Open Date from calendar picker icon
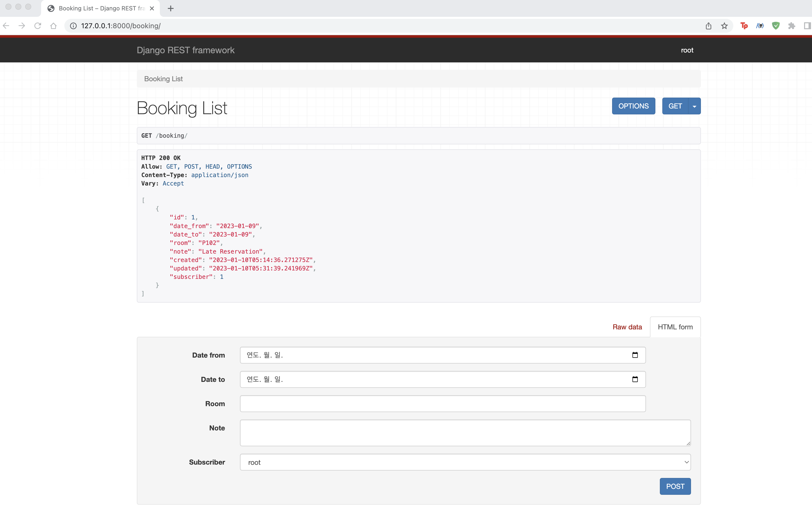 (x=635, y=355)
